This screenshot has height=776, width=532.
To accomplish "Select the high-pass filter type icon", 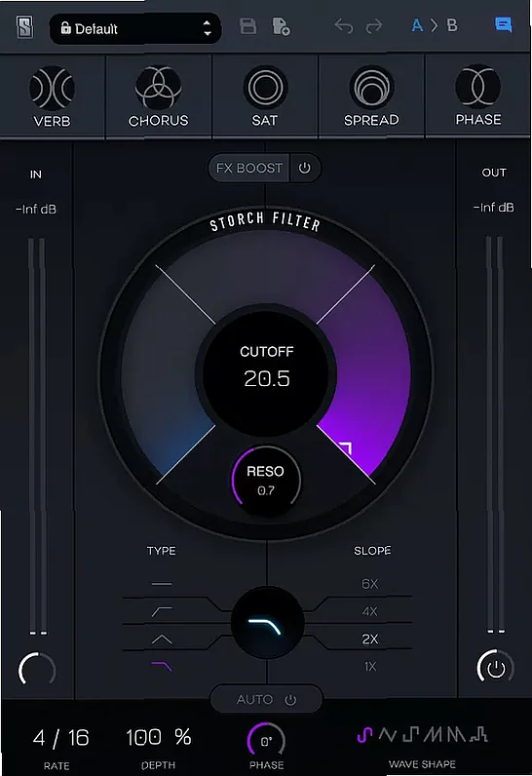I will click(162, 611).
